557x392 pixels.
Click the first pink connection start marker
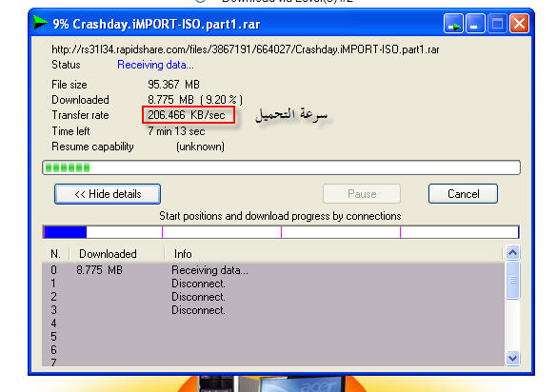[x=163, y=232]
